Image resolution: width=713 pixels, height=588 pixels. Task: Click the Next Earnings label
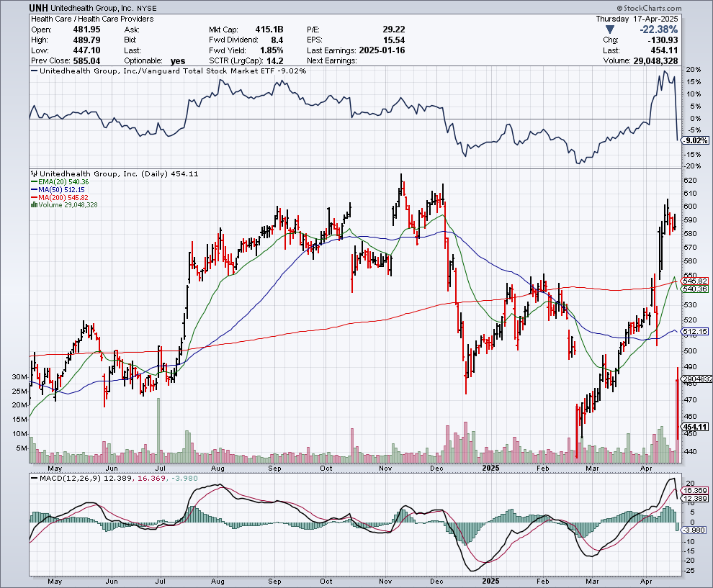click(x=332, y=61)
